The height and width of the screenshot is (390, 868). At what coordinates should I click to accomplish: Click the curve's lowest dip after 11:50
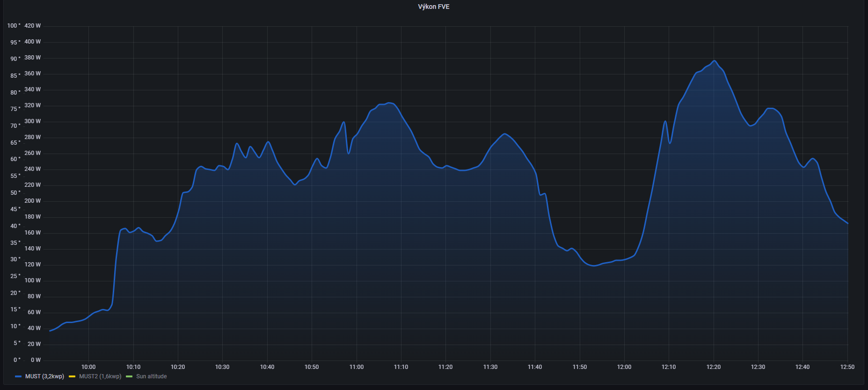[x=594, y=265]
